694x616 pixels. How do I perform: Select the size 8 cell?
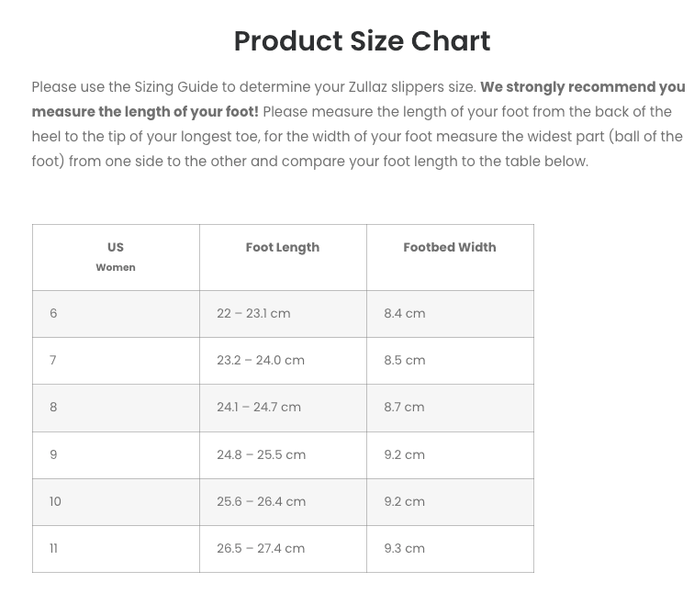(53, 408)
